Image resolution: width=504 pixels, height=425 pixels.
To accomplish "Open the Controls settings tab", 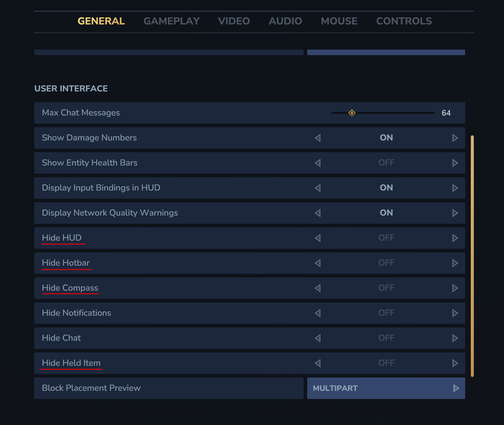I will click(404, 21).
